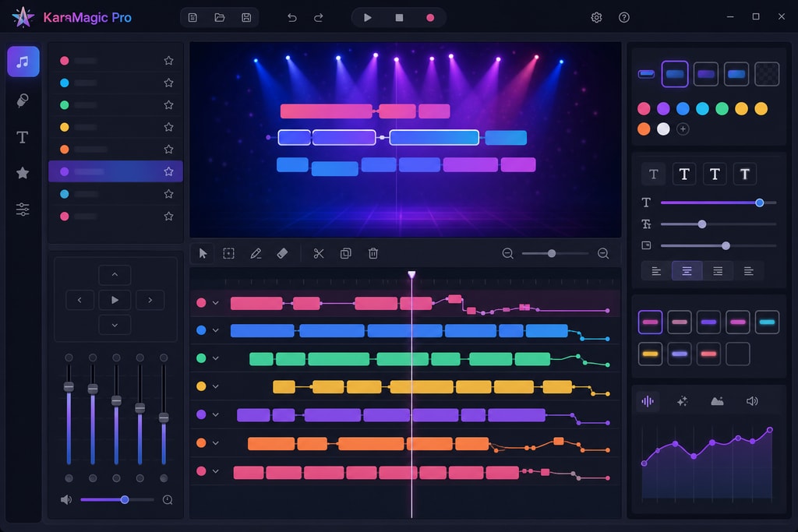Expand the orange track chevron
Image resolution: width=798 pixels, height=532 pixels.
(x=215, y=443)
